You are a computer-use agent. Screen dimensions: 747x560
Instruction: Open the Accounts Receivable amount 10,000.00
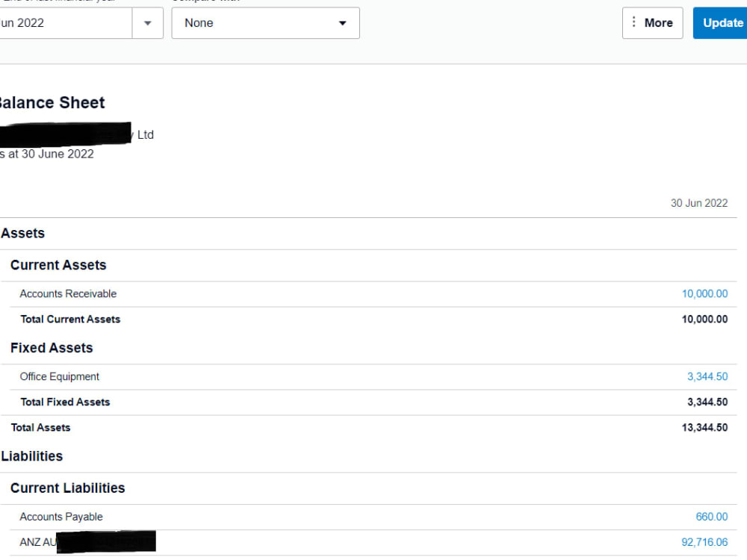704,293
